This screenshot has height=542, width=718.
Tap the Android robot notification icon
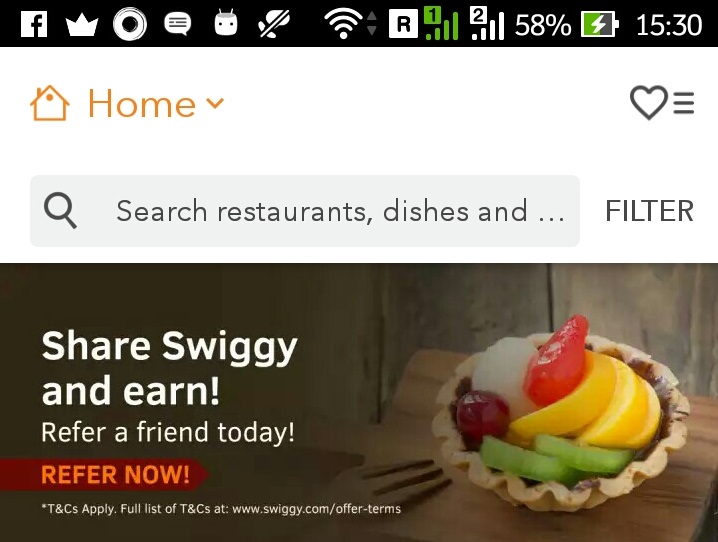[226, 23]
